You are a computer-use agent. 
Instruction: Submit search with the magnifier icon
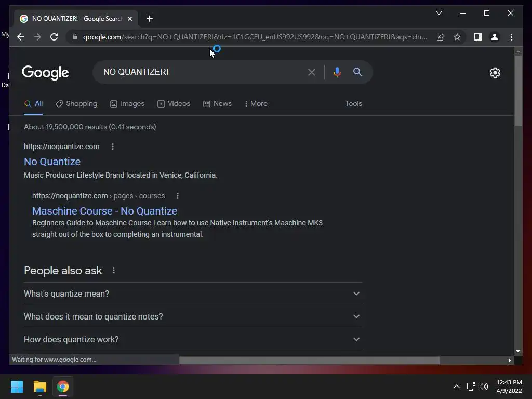point(357,72)
